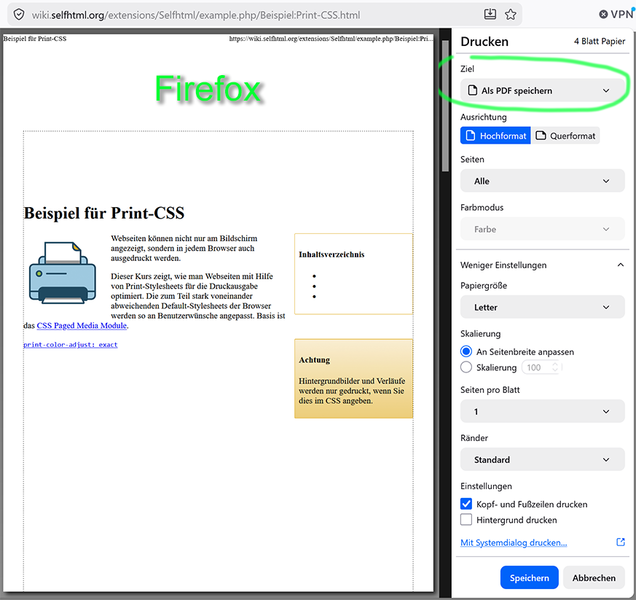The width and height of the screenshot is (636, 600).
Task: Enable the Hintergrund drucken checkbox
Action: 466,519
